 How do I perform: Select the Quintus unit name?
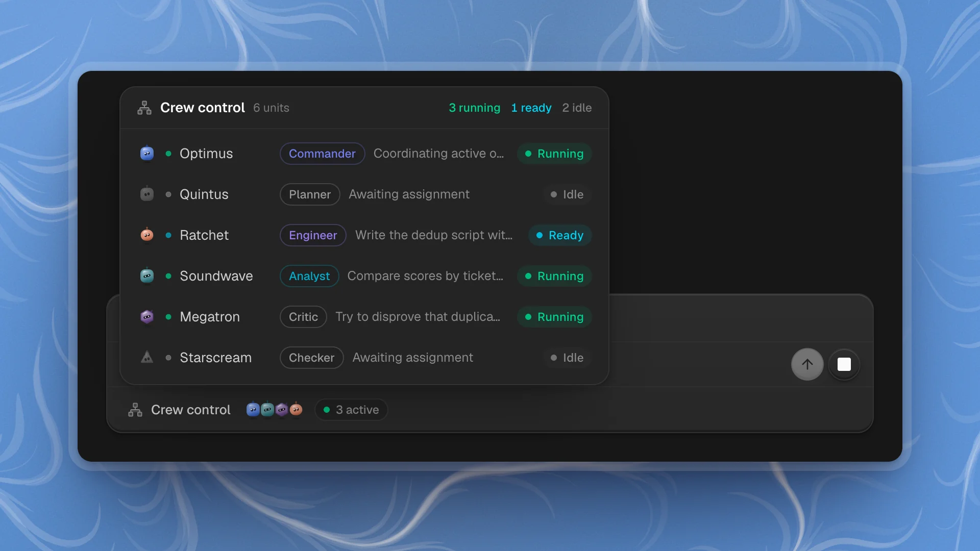(x=204, y=194)
